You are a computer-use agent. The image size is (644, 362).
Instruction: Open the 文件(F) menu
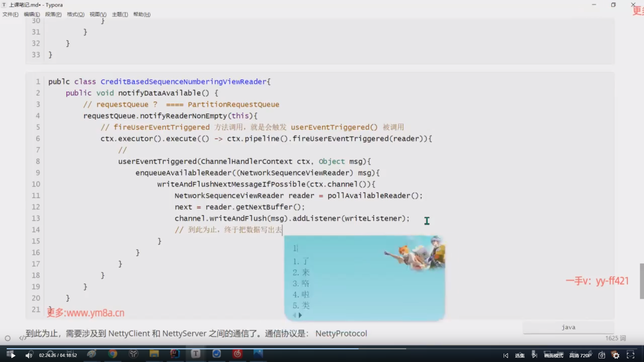10,14
